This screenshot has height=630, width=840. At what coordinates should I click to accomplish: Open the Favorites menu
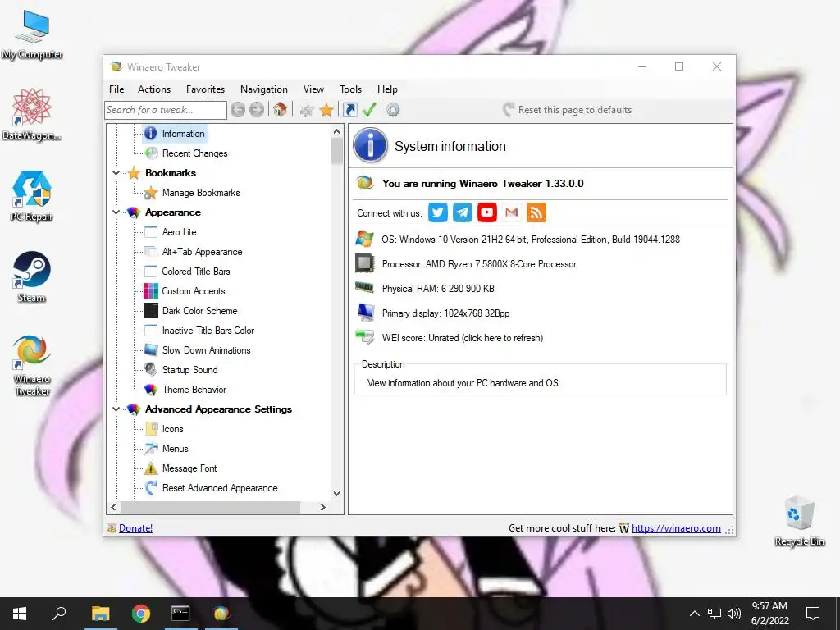[205, 89]
